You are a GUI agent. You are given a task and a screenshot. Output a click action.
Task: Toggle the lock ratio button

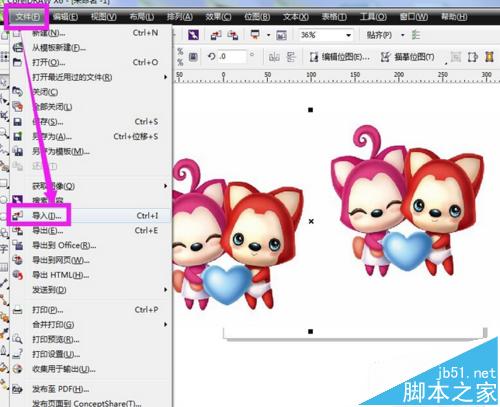(x=193, y=57)
